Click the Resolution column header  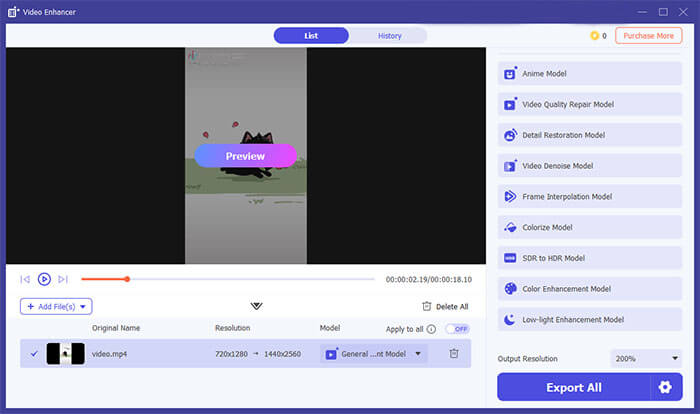[233, 328]
